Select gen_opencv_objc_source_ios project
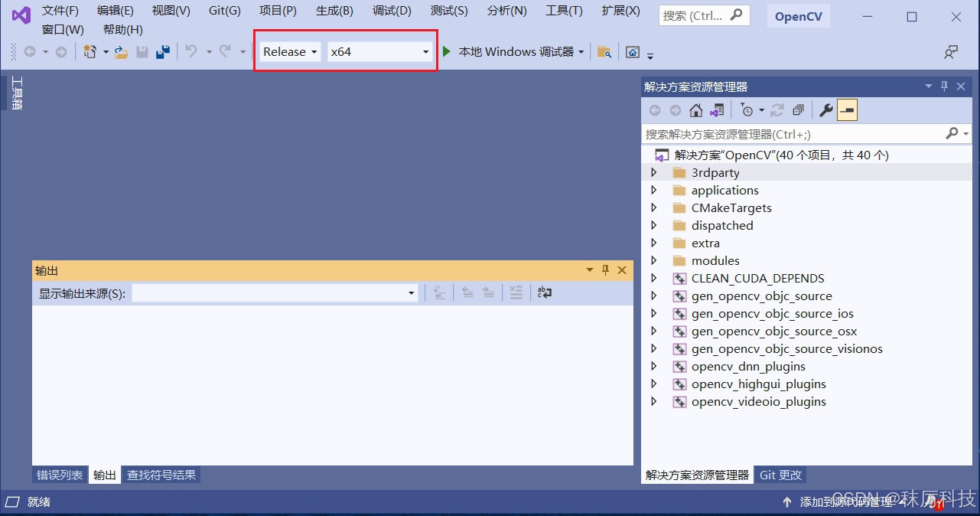Screen dimensions: 980x516 [x=773, y=314]
